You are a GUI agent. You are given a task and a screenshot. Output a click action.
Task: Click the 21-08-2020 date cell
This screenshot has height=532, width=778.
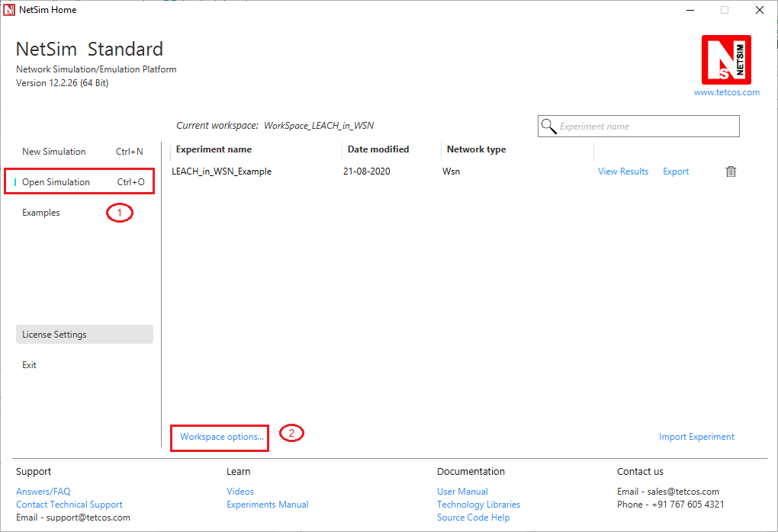point(367,171)
